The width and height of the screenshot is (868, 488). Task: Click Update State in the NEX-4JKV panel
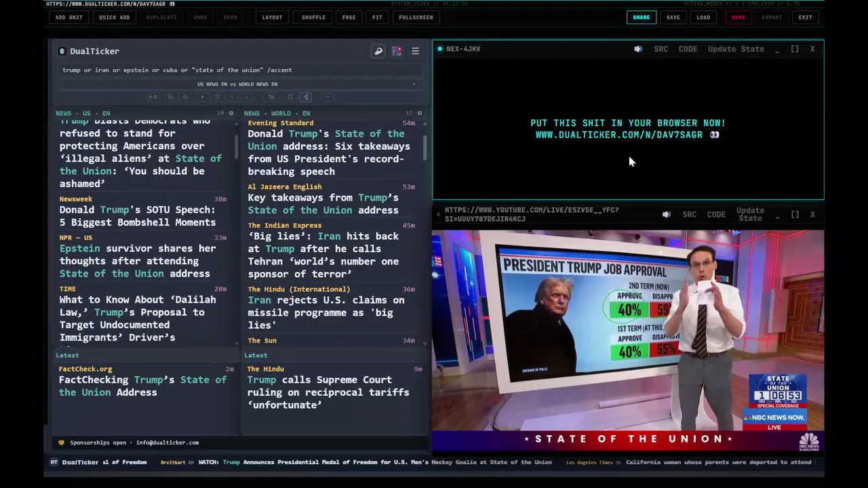[736, 49]
